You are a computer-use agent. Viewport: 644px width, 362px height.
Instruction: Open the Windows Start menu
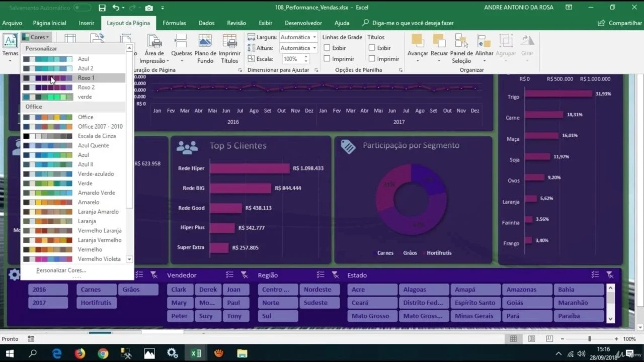click(x=10, y=353)
